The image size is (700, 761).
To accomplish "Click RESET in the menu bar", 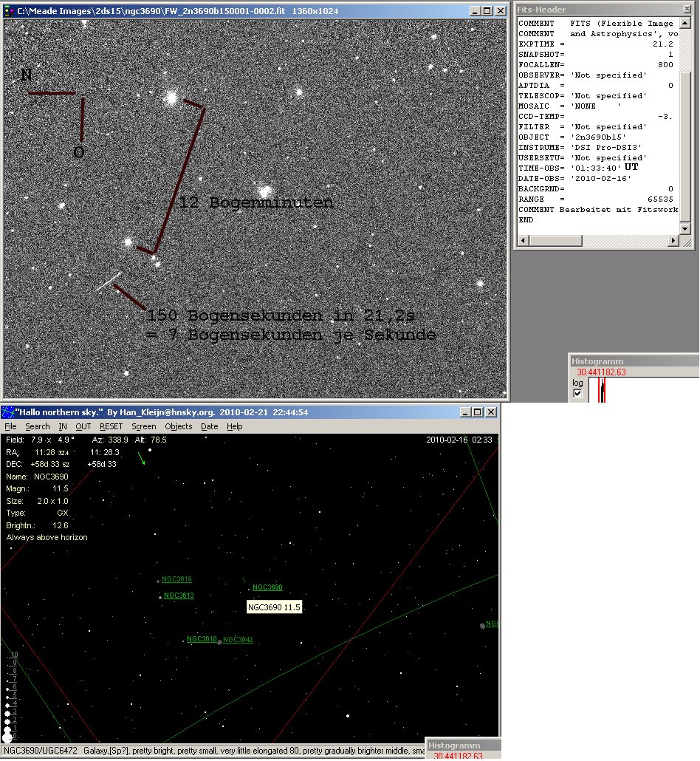I will point(111,426).
